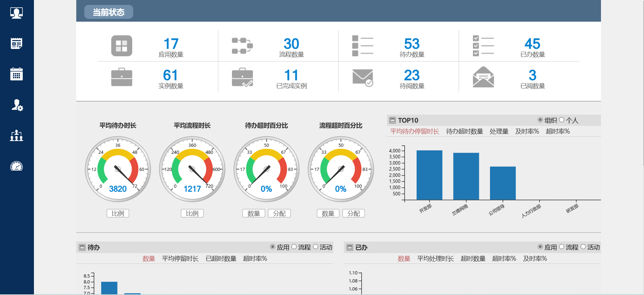Click the 已完成实例 checked briefcase icon
644x295 pixels.
[242, 77]
